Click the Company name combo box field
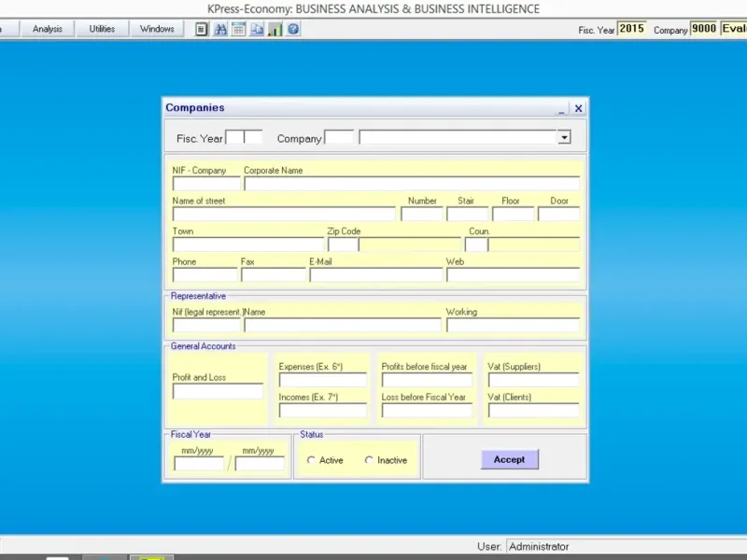The width and height of the screenshot is (747, 560). (458, 137)
